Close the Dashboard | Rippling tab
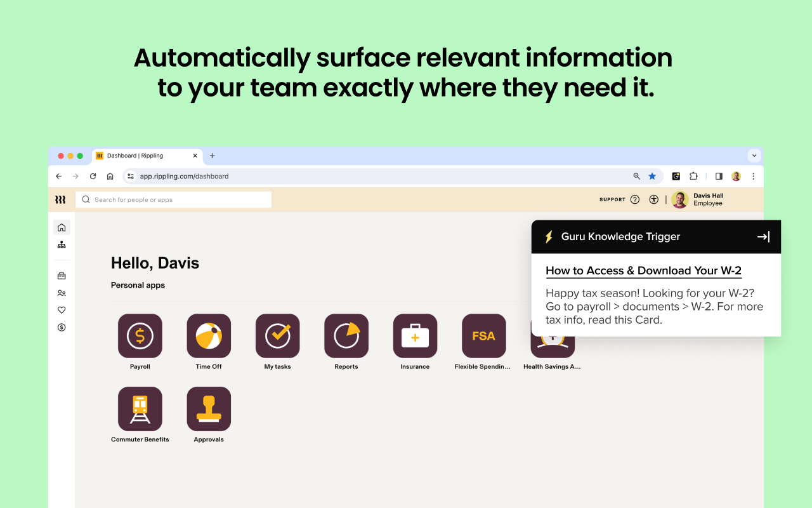812x508 pixels. pos(195,156)
